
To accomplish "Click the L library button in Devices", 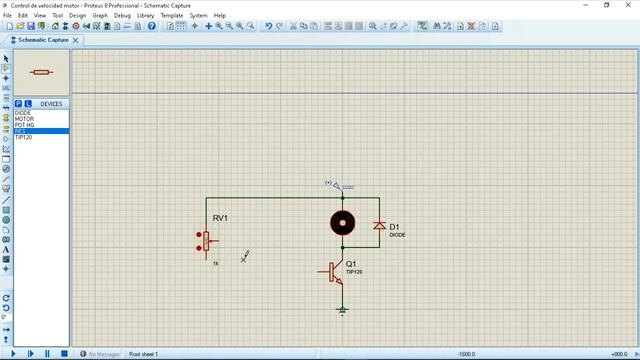I will pos(28,104).
